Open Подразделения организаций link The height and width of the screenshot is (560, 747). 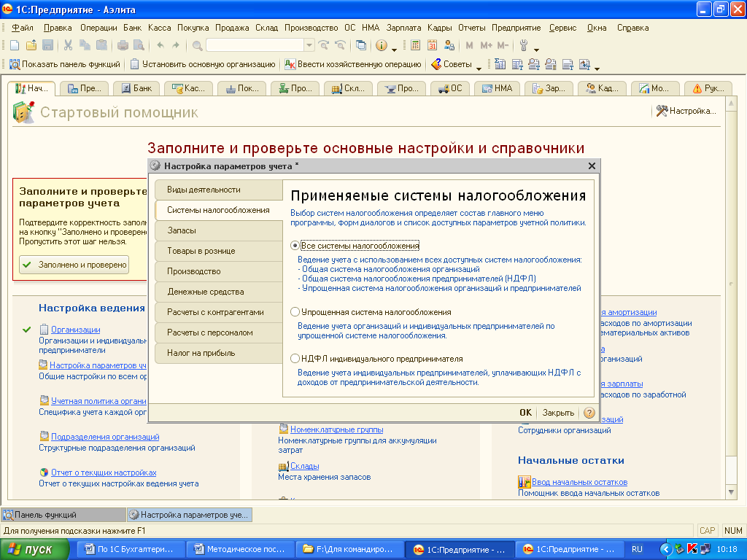pyautogui.click(x=105, y=437)
